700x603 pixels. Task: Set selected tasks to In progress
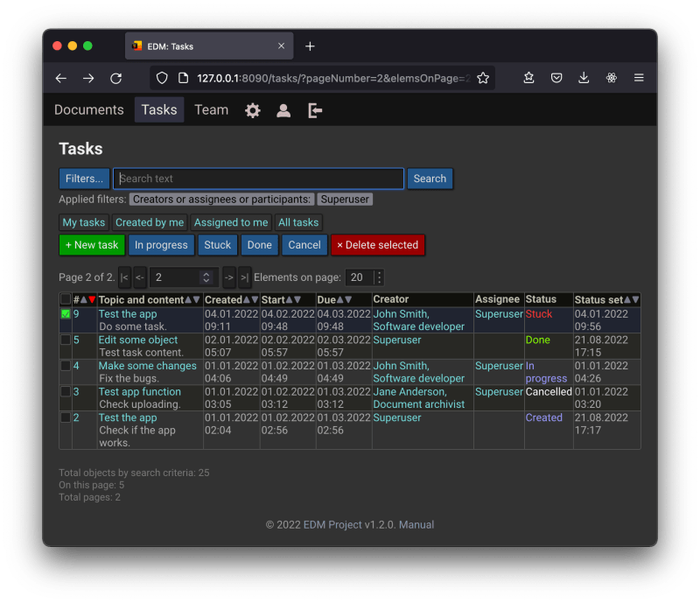[x=161, y=245]
